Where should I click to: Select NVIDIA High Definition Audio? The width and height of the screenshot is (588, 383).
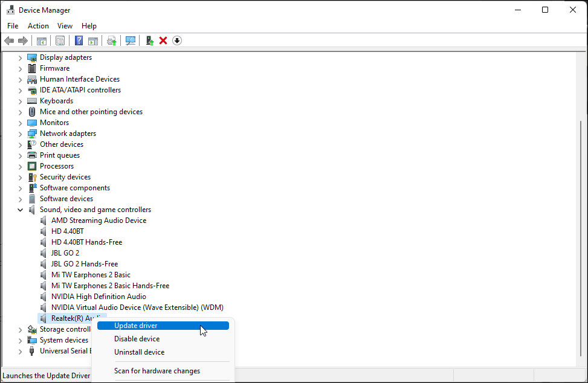click(99, 297)
